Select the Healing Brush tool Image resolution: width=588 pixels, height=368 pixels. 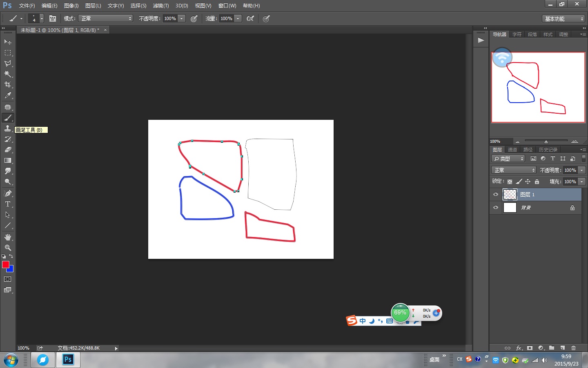click(8, 107)
